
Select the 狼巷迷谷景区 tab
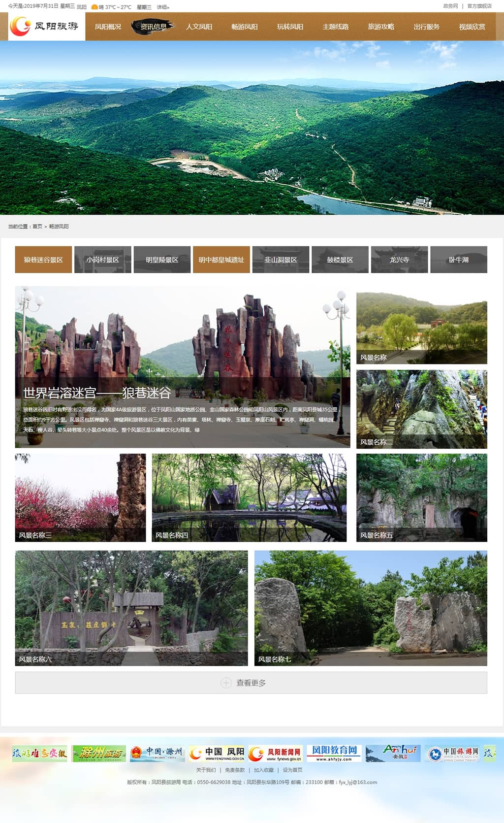click(43, 260)
